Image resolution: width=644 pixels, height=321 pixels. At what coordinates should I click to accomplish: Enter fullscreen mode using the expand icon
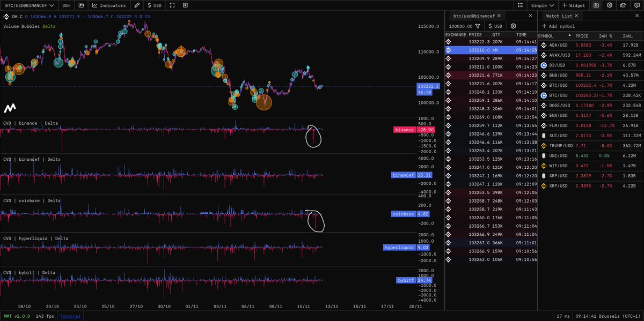point(172,5)
